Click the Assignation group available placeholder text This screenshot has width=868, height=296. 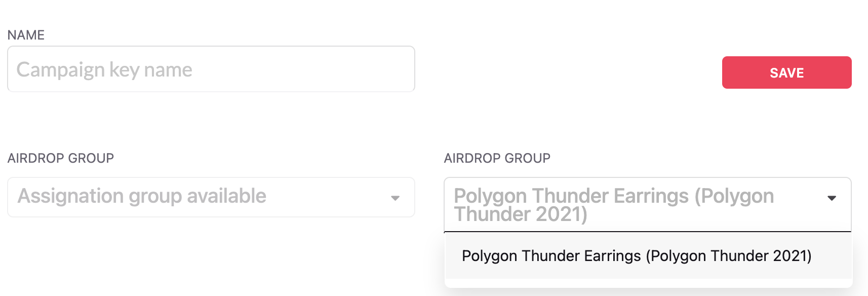point(142,196)
